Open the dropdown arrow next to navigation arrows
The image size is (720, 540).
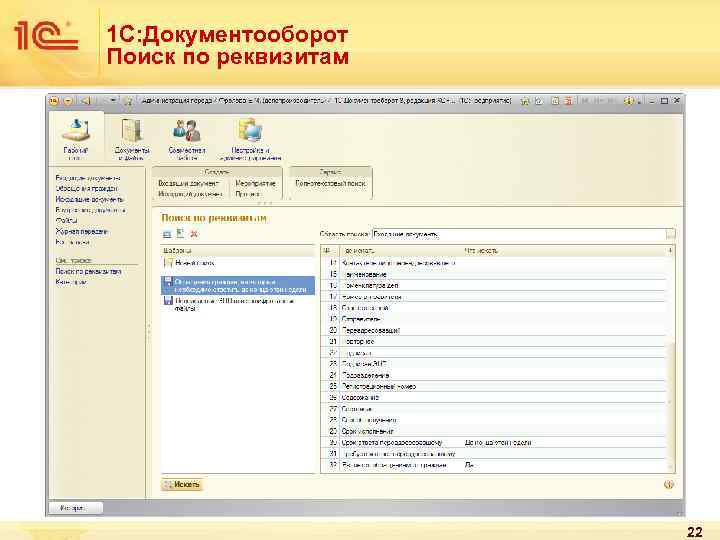click(x=113, y=101)
